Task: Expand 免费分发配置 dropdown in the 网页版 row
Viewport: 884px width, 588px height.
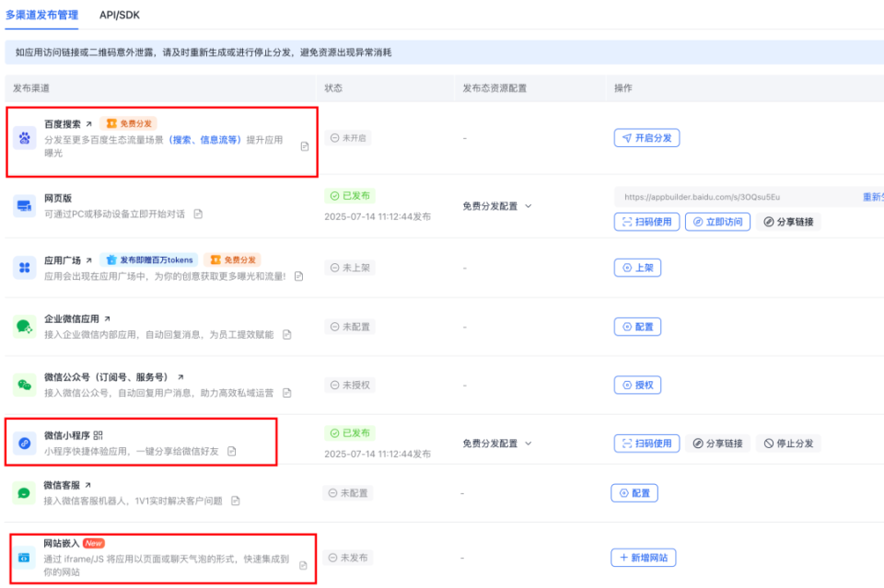Action: coord(494,206)
